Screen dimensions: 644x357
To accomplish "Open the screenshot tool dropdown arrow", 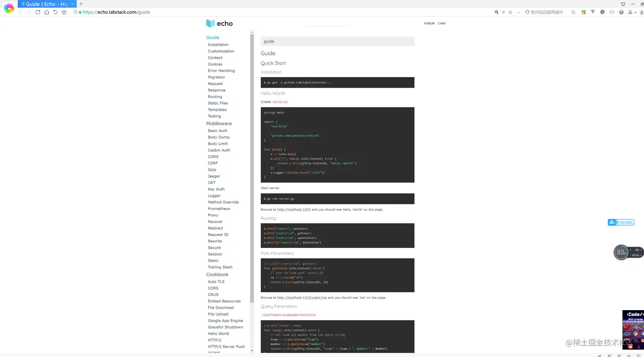I will (636, 12).
